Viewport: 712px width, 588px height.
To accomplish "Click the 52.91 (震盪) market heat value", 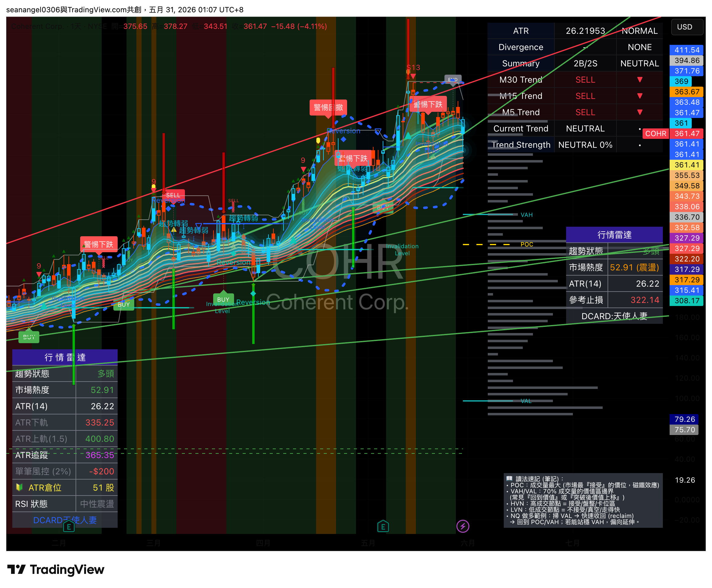I will (x=634, y=268).
